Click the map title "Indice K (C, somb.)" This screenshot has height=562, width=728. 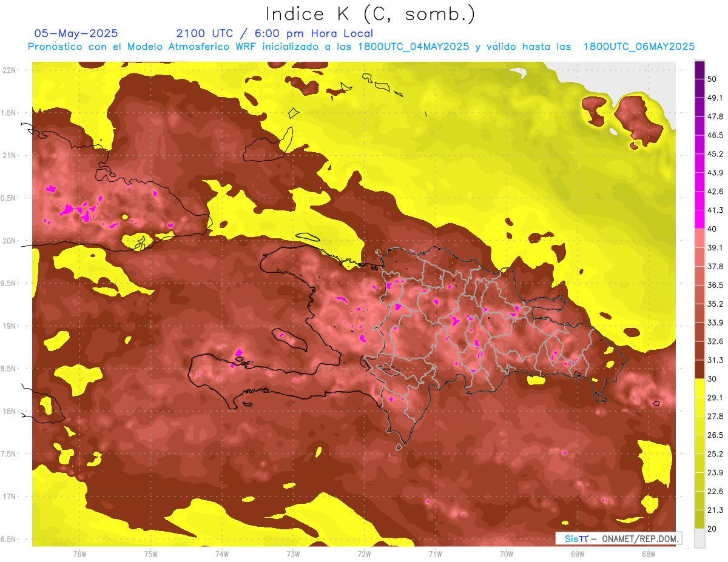[x=371, y=14]
